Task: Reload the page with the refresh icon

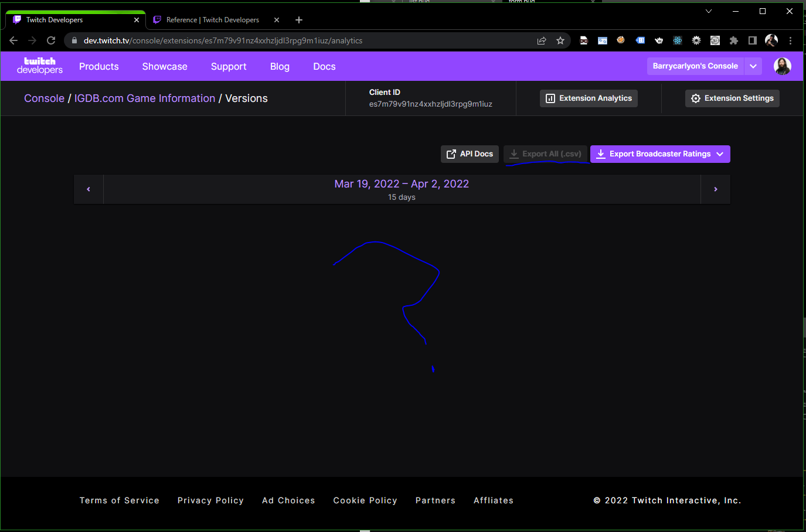Action: tap(50, 40)
